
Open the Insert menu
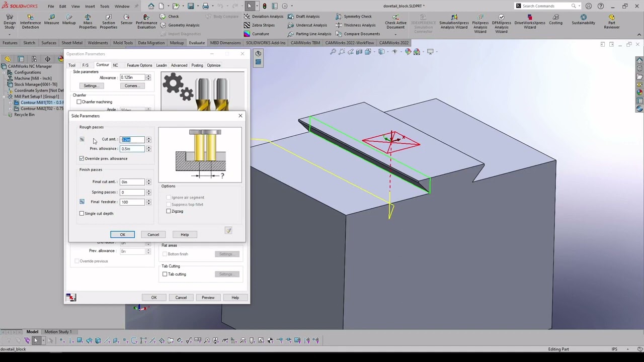[90, 6]
